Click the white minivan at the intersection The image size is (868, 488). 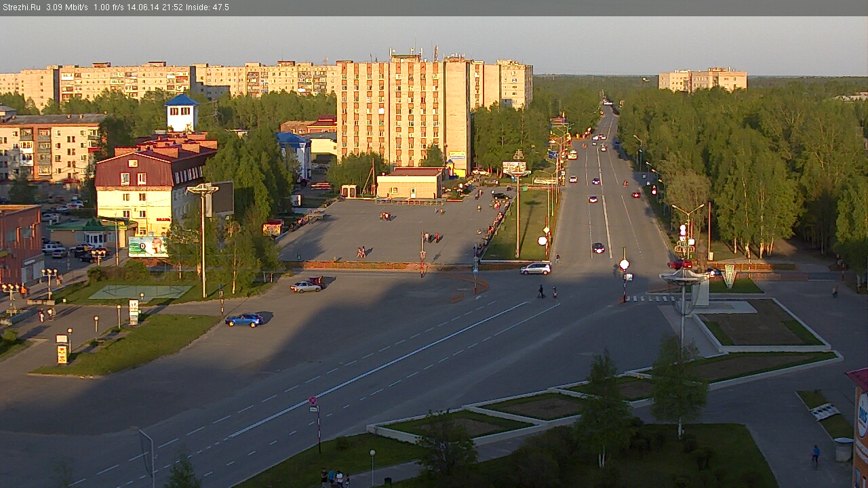coord(536,268)
